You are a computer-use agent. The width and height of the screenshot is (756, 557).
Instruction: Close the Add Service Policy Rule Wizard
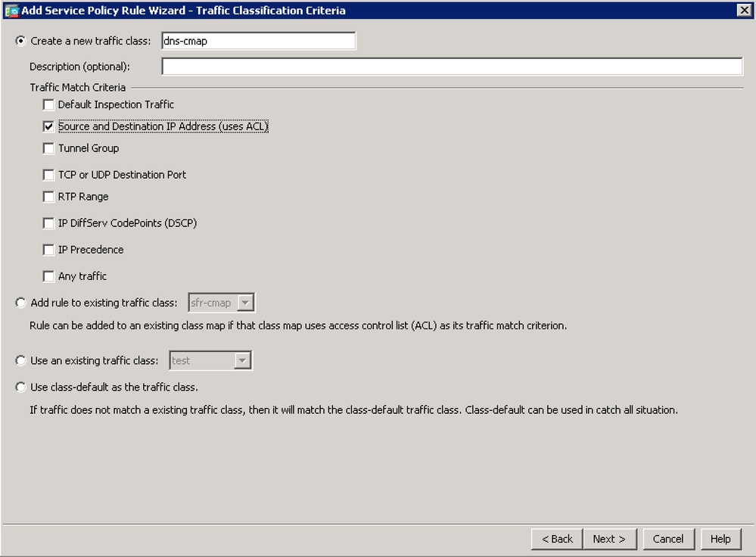click(744, 10)
